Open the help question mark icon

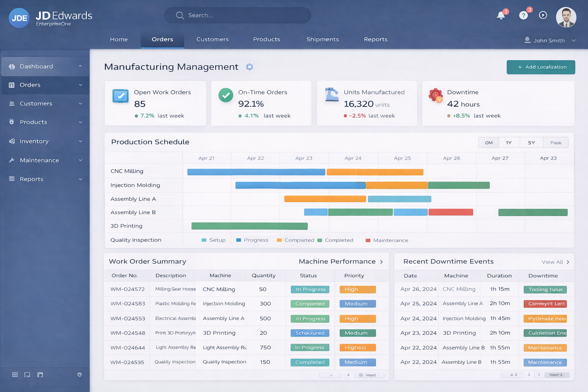point(523,15)
